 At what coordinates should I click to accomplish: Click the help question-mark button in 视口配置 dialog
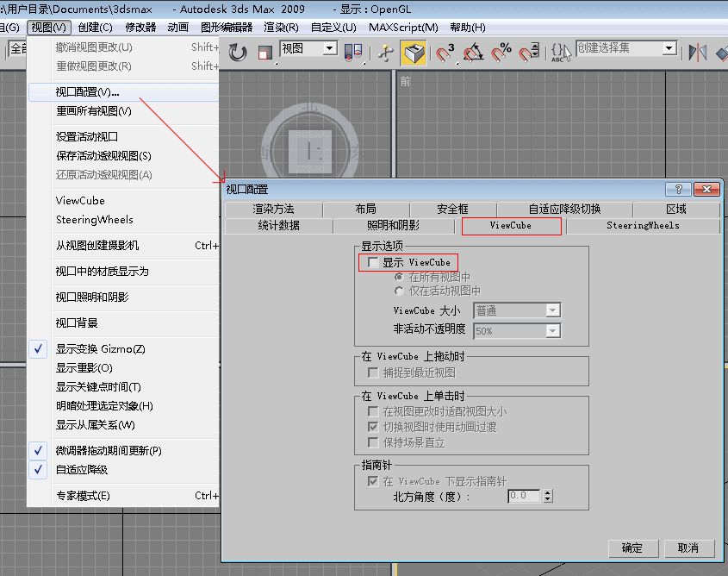678,189
